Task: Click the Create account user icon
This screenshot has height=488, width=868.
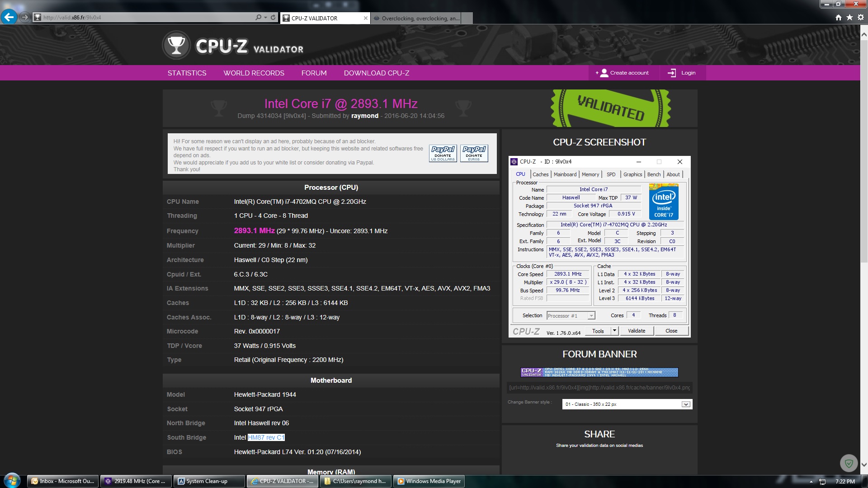Action: pyautogui.click(x=604, y=73)
